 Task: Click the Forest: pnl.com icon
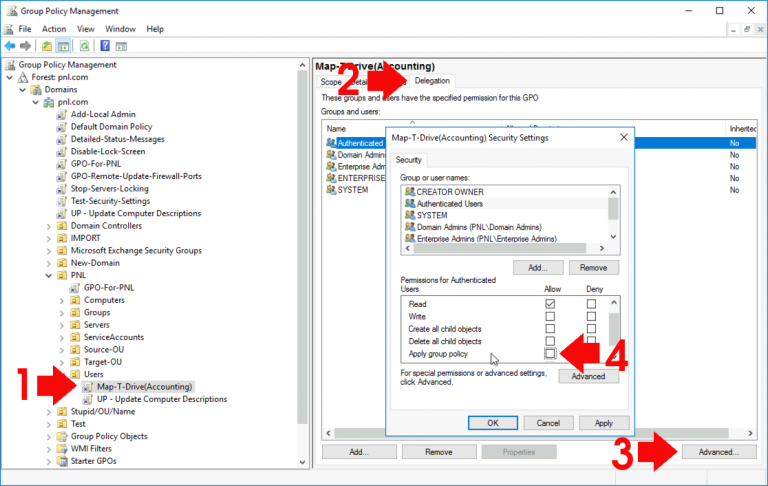pyautogui.click(x=23, y=77)
